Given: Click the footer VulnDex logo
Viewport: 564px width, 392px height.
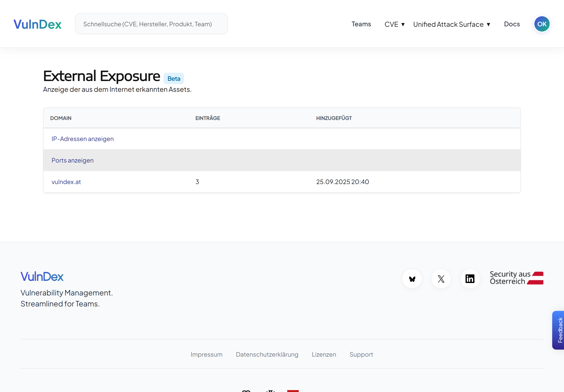Looking at the screenshot, I should click(x=42, y=277).
